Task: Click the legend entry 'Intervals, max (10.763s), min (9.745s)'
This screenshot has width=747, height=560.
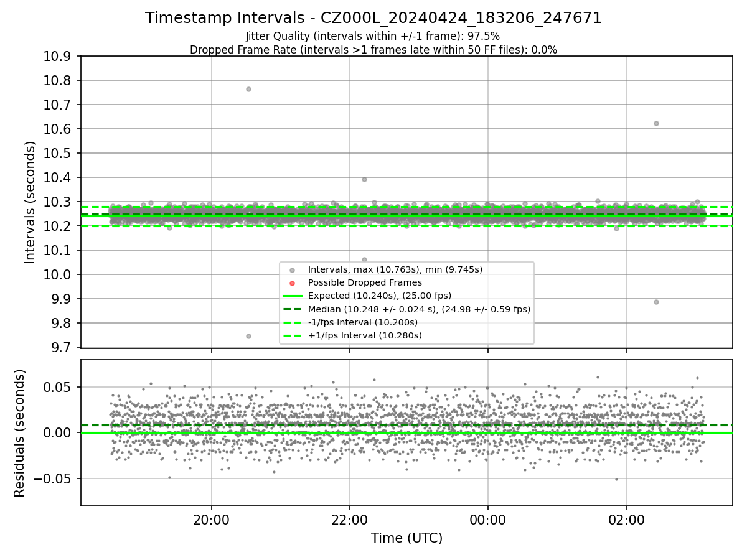Action: (395, 269)
